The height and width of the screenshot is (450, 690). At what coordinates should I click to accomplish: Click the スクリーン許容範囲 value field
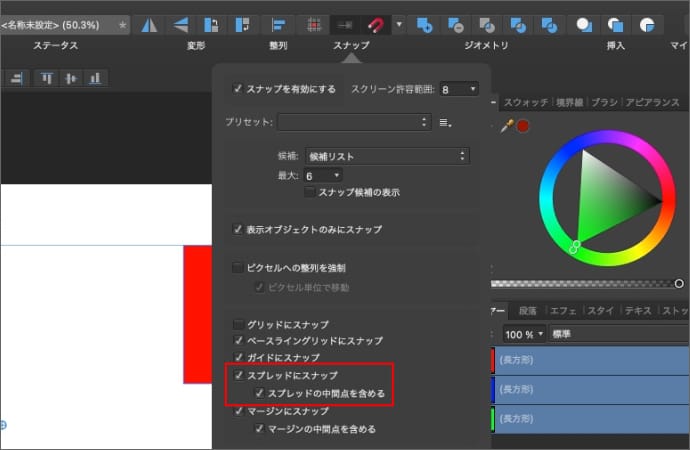459,90
